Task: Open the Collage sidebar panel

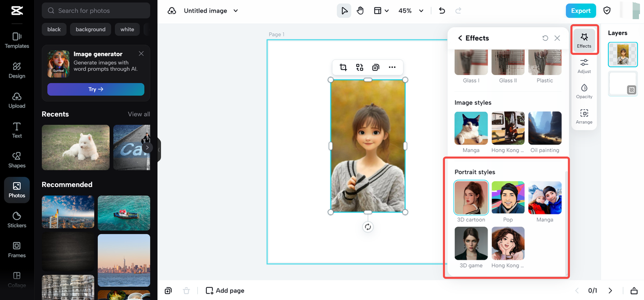Action: 17,279
